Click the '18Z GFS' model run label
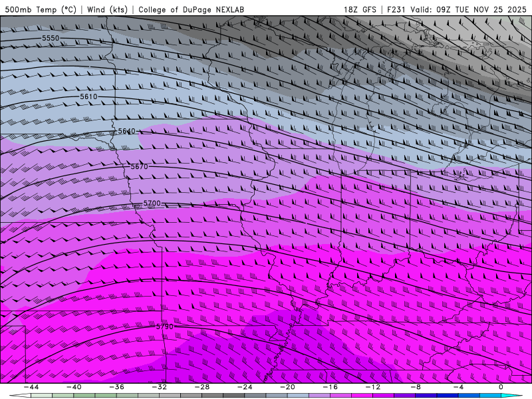Viewport: 532px width, 399px height. pos(360,9)
